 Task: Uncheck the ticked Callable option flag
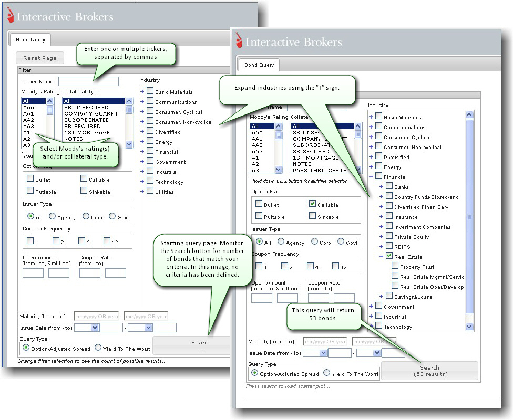click(313, 204)
